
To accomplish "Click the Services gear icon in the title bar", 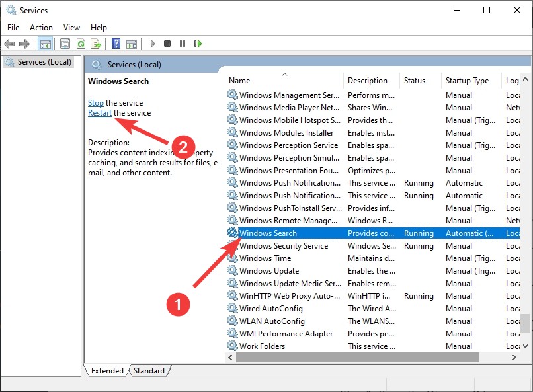I will click(11, 10).
